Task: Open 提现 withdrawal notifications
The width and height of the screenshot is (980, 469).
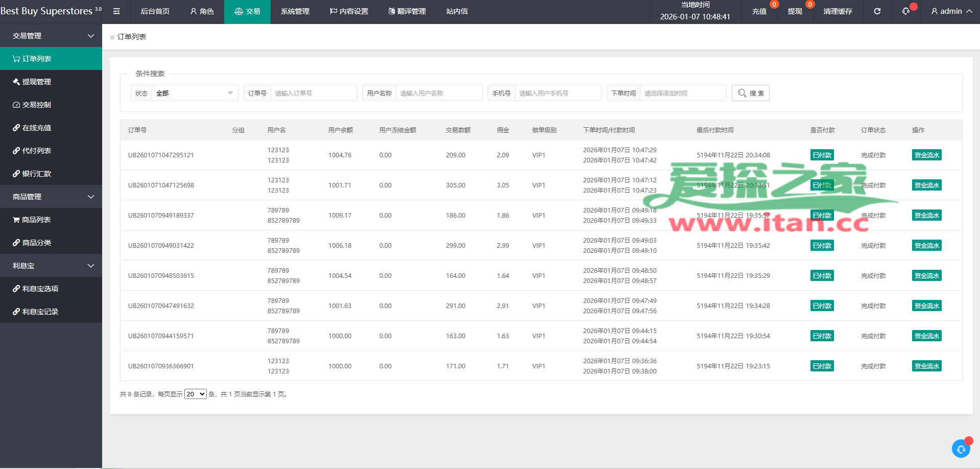Action: point(795,11)
